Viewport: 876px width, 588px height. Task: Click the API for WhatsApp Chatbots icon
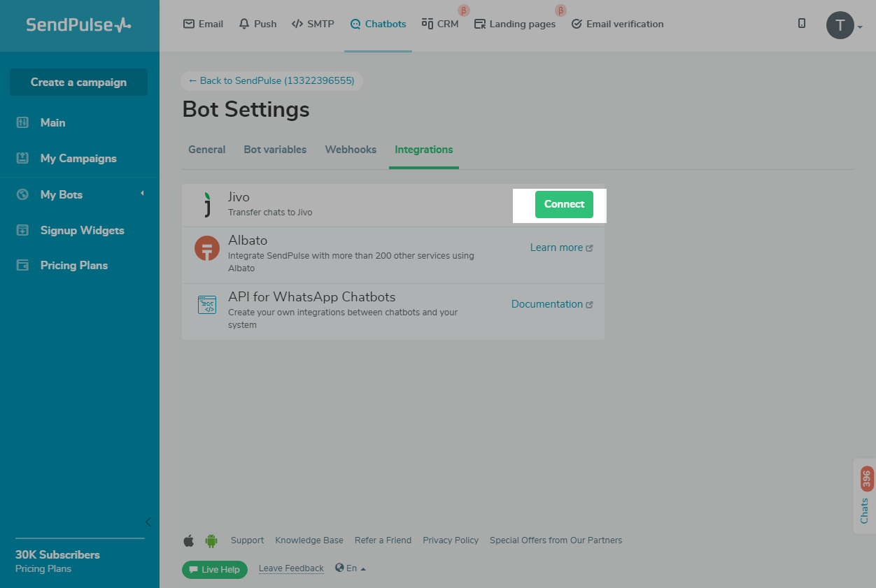(207, 305)
